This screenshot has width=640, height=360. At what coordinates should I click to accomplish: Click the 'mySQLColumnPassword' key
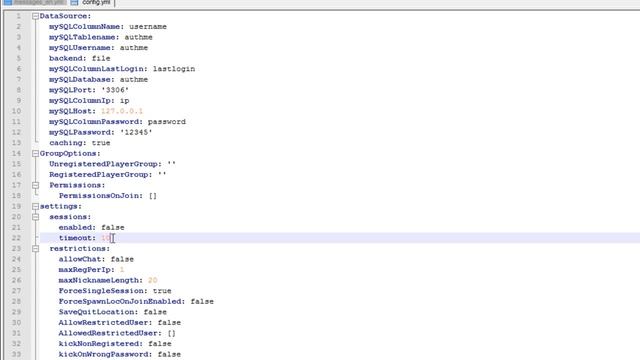click(94, 122)
